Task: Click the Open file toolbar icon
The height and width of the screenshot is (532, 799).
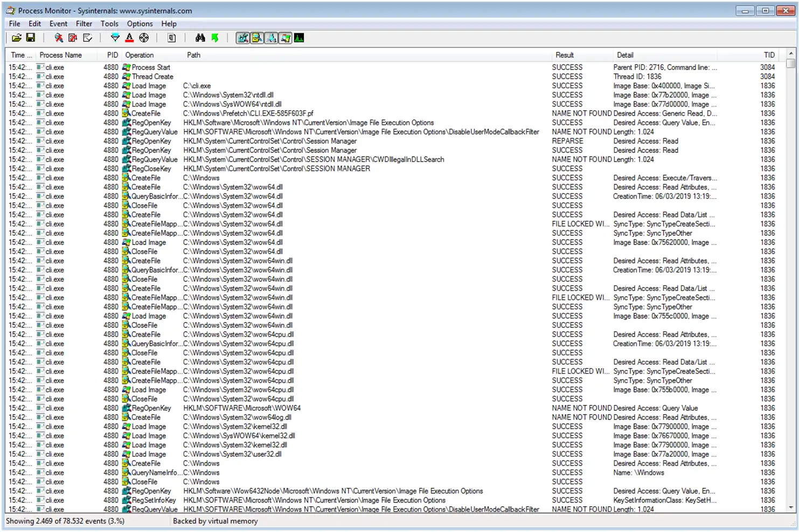Action: click(17, 38)
